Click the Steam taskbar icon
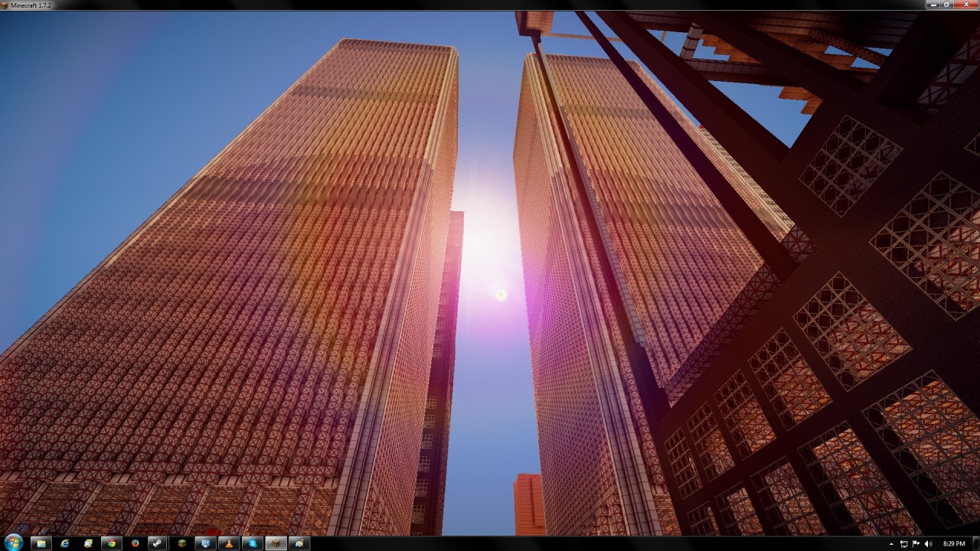The width and height of the screenshot is (980, 551). click(x=158, y=543)
